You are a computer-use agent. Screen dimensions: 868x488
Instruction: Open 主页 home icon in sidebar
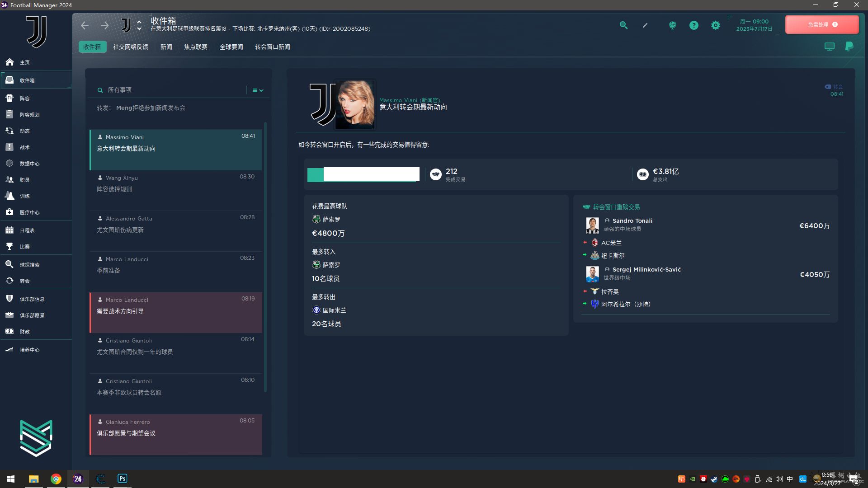click(9, 62)
